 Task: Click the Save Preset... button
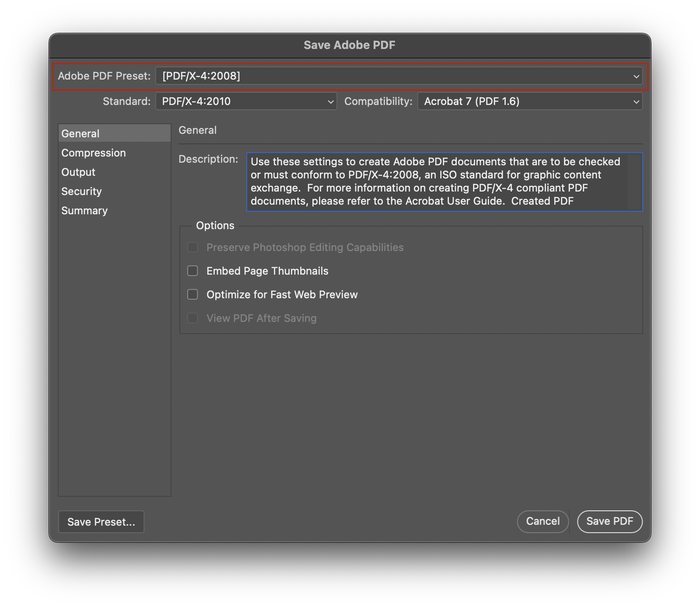(101, 522)
